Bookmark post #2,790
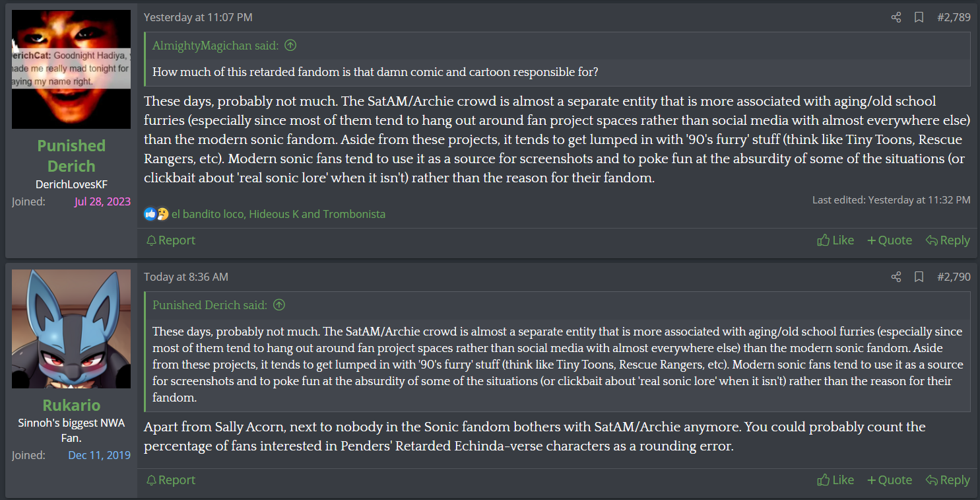980x500 pixels. (919, 277)
